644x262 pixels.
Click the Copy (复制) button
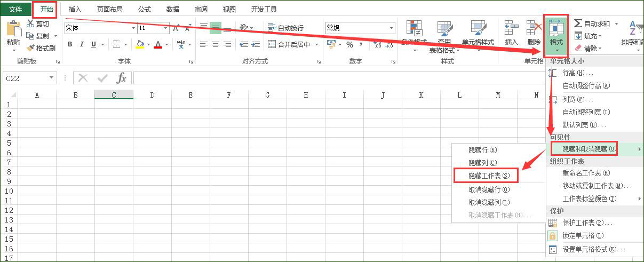pyautogui.click(x=38, y=36)
